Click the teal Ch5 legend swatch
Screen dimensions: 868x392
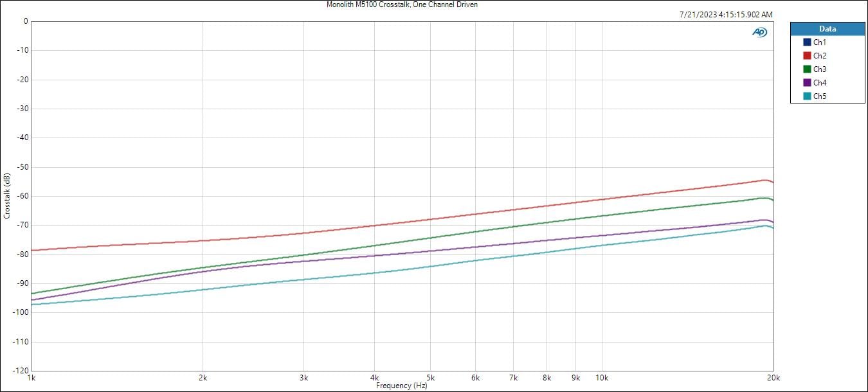[x=807, y=96]
